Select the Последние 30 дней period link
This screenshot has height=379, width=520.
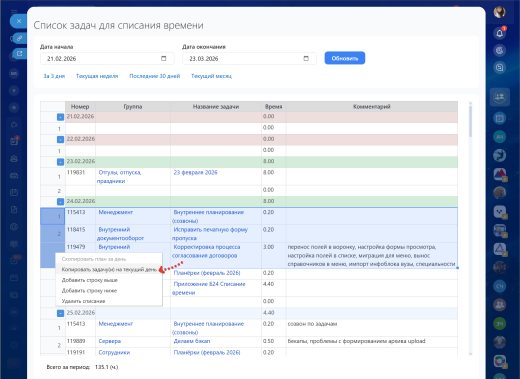point(155,76)
